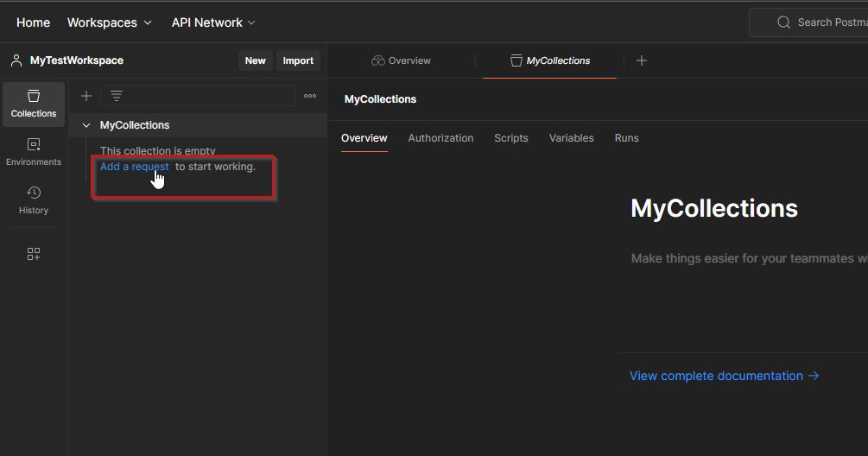
Task: Click the Overview tab's binoculars icon
Action: (x=377, y=60)
